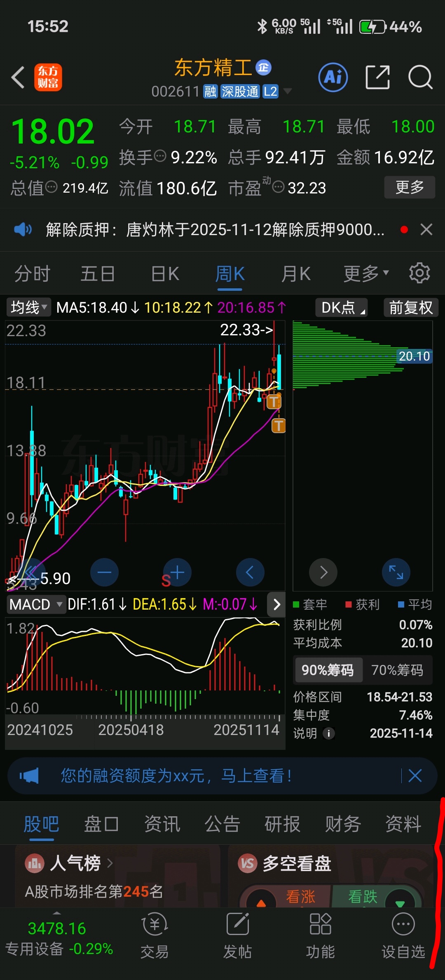Expand indicator panel with right chevron
The width and height of the screenshot is (445, 980).
(x=276, y=604)
